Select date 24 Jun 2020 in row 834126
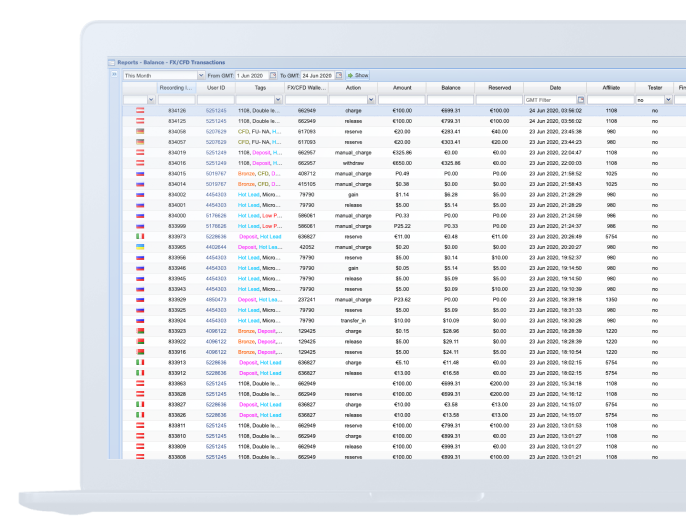The width and height of the screenshot is (686, 523). click(x=555, y=111)
